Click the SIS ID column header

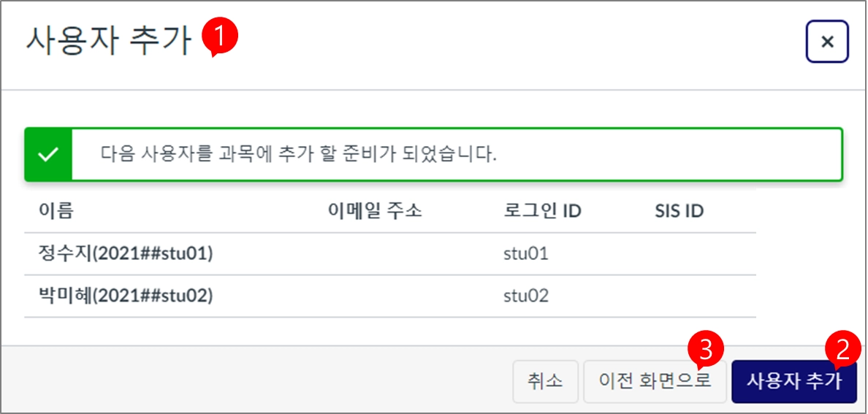point(679,212)
